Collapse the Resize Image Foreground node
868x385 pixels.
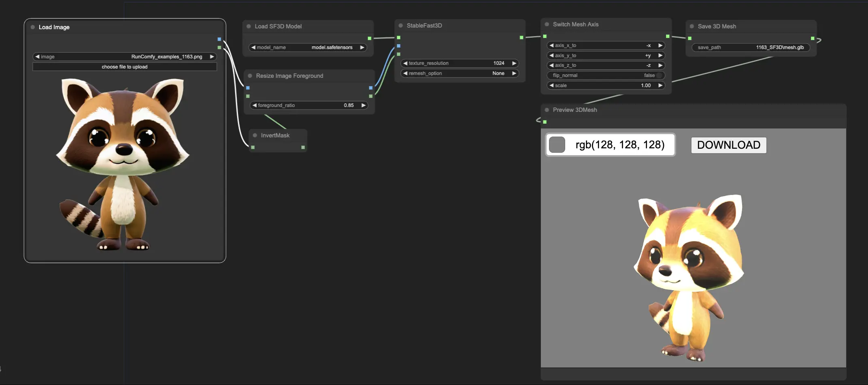(250, 76)
